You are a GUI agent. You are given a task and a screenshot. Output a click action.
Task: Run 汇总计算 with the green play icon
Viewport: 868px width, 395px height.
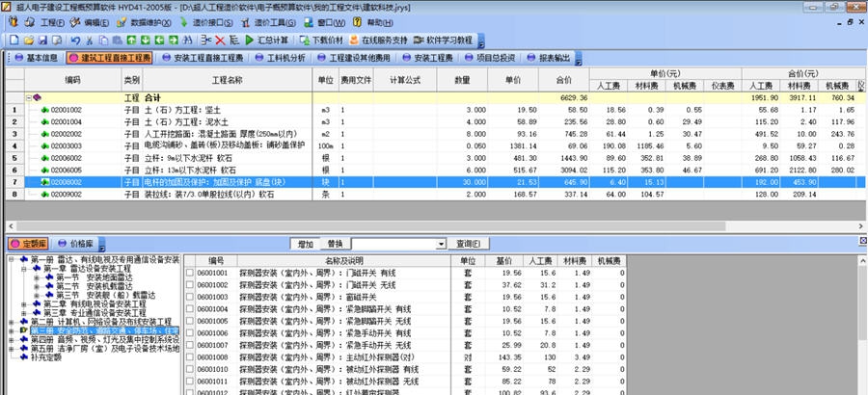point(250,40)
